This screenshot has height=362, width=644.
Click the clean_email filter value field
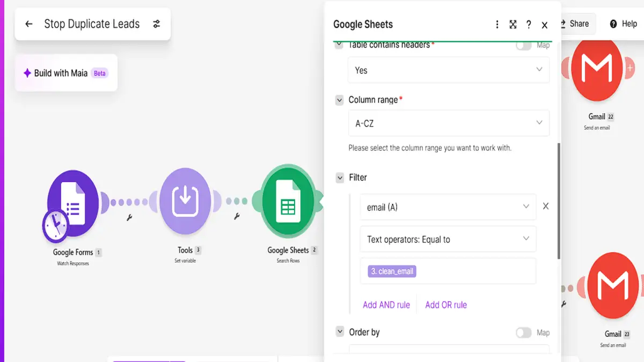[448, 271]
